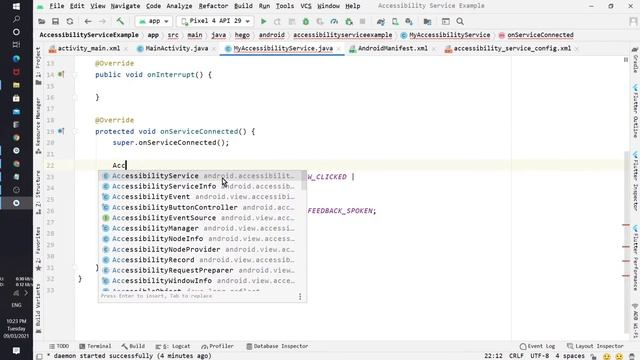Open the Database Inspector tool window

[x=277, y=346]
